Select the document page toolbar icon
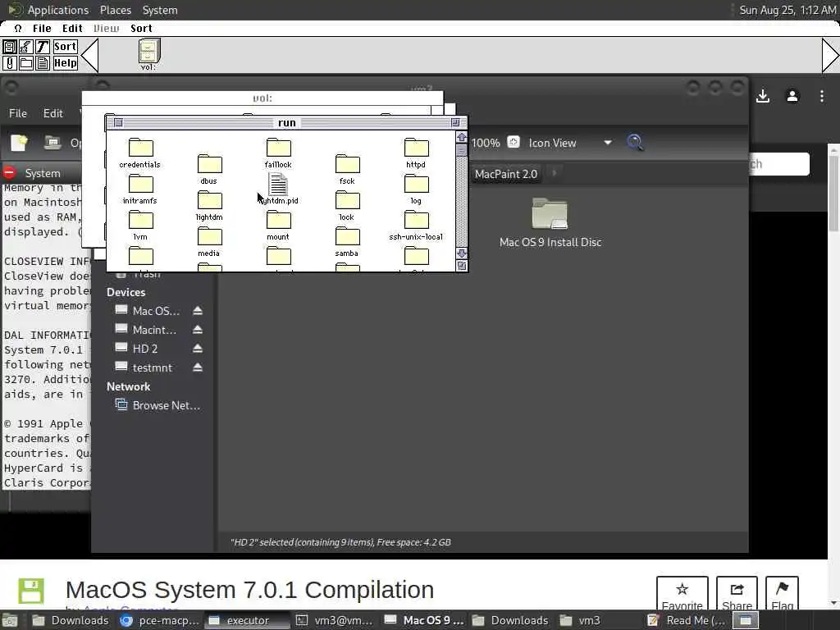 [43, 63]
